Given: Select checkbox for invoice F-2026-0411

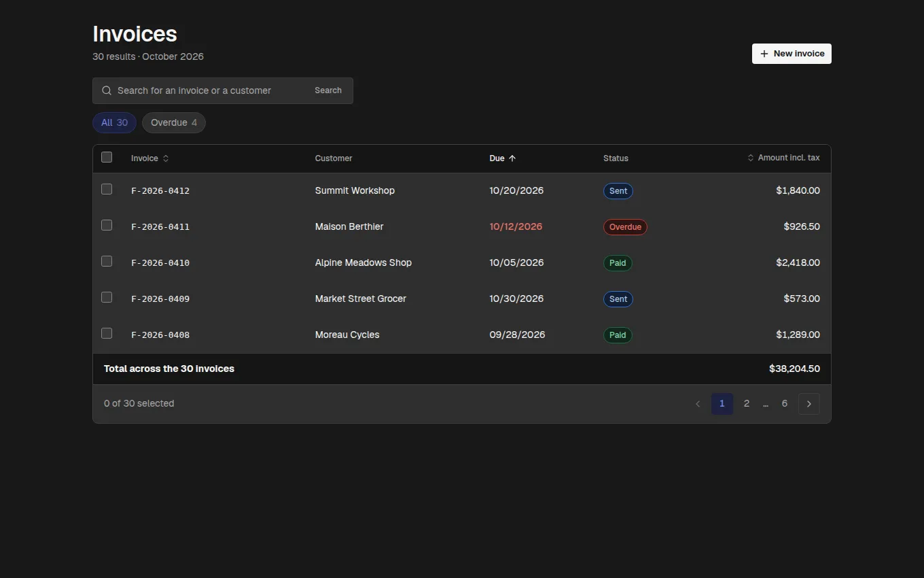Looking at the screenshot, I should coord(107,225).
